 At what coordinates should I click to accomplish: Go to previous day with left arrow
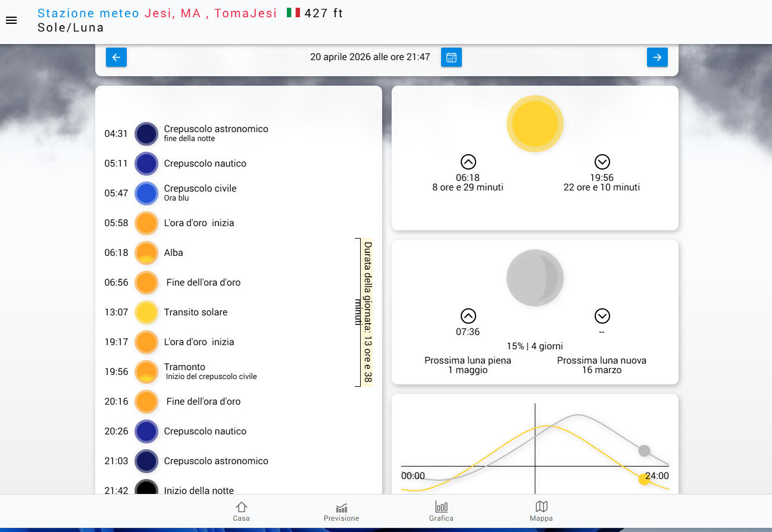(x=116, y=58)
